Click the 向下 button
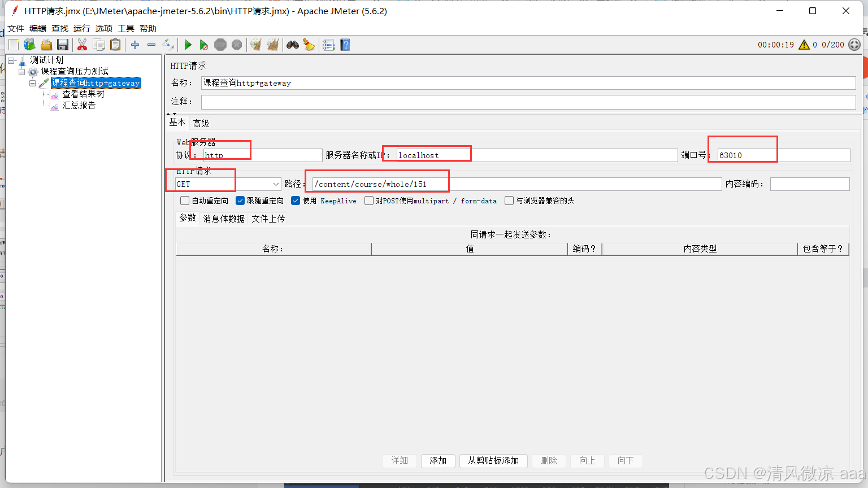 pos(626,461)
